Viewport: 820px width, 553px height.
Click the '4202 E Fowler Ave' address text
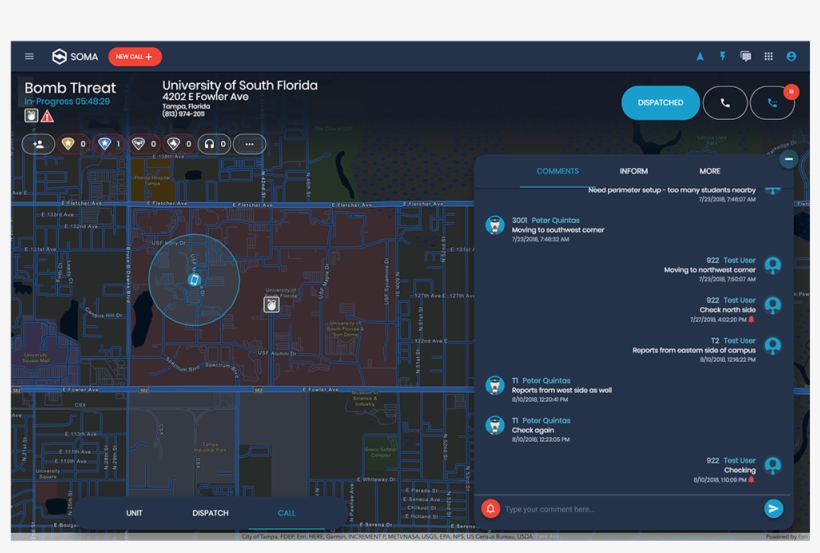(205, 97)
